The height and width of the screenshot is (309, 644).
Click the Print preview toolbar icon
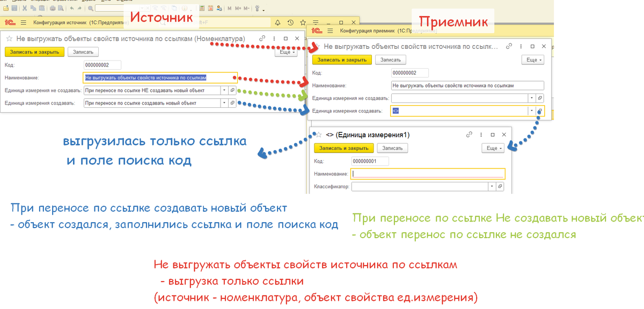[x=61, y=8]
